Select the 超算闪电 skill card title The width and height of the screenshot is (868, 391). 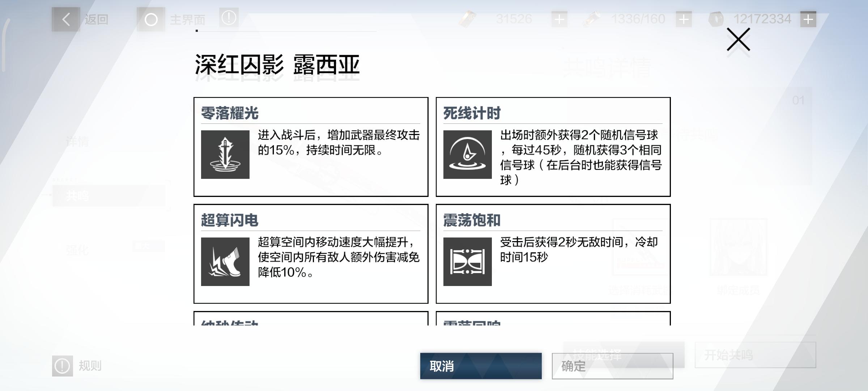230,220
